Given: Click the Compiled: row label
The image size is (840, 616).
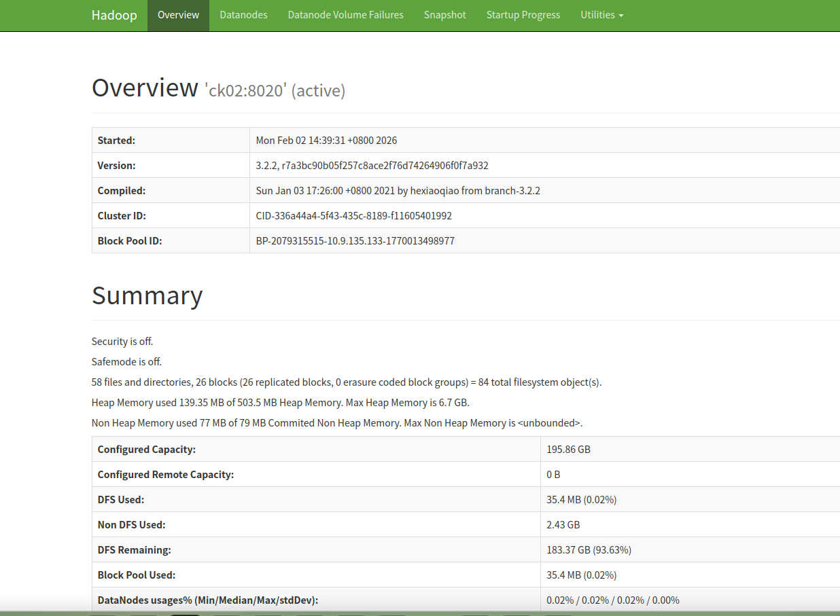Looking at the screenshot, I should (122, 191).
